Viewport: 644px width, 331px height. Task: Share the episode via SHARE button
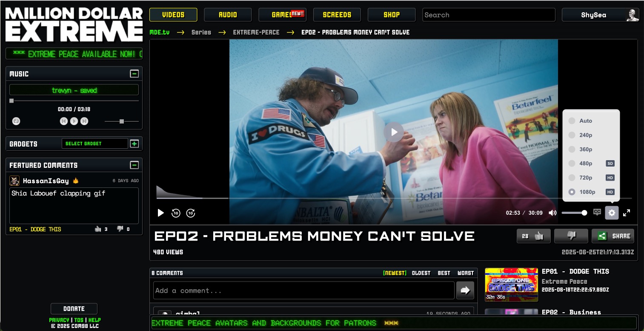tap(613, 236)
